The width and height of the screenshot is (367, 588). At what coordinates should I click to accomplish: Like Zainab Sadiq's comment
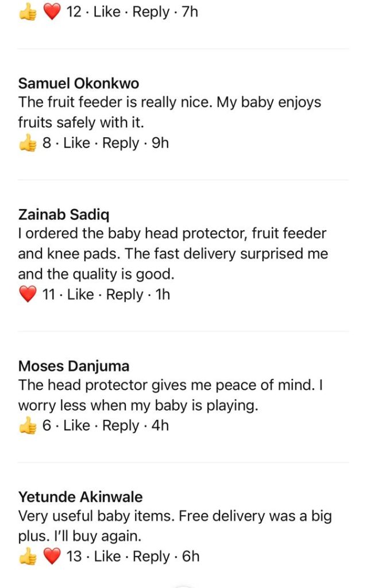(80, 295)
